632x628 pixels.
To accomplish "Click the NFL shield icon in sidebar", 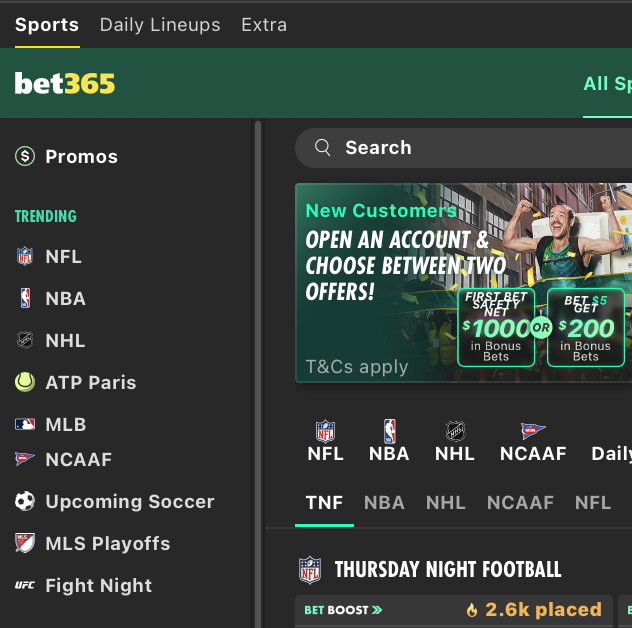I will (x=25, y=256).
